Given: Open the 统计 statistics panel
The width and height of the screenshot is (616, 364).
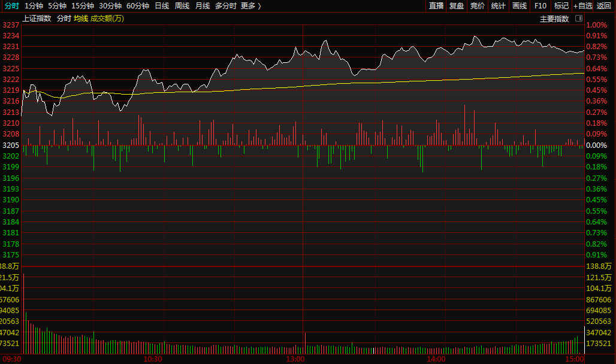Looking at the screenshot, I should click(x=498, y=5).
